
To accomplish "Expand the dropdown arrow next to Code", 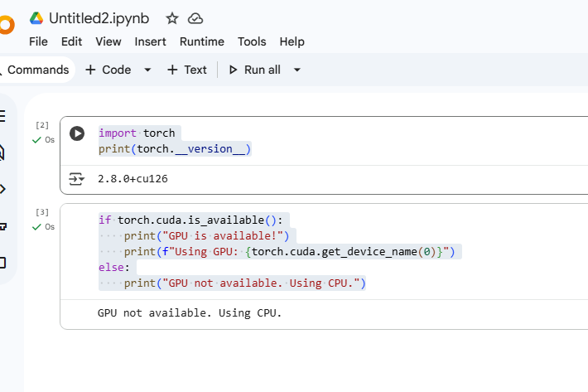I will [x=147, y=70].
